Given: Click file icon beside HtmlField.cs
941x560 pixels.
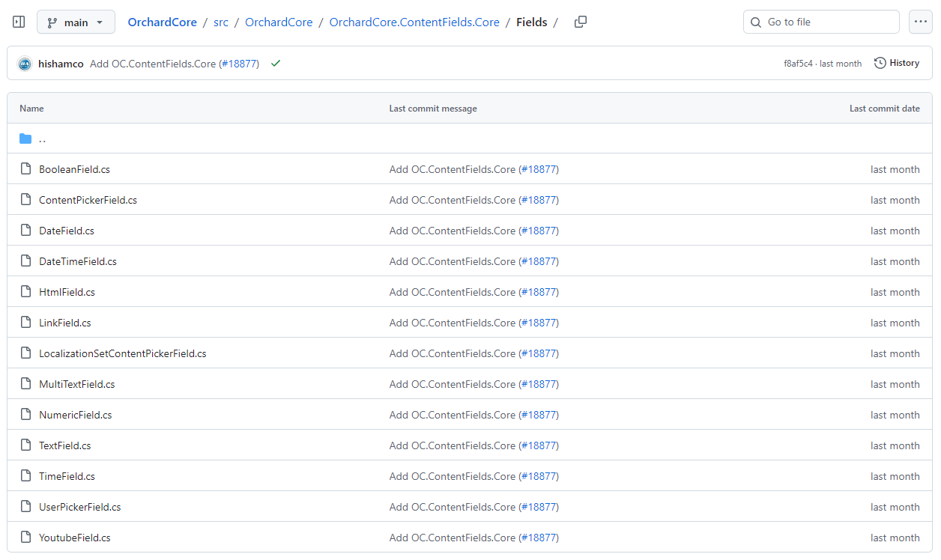Looking at the screenshot, I should coord(25,292).
